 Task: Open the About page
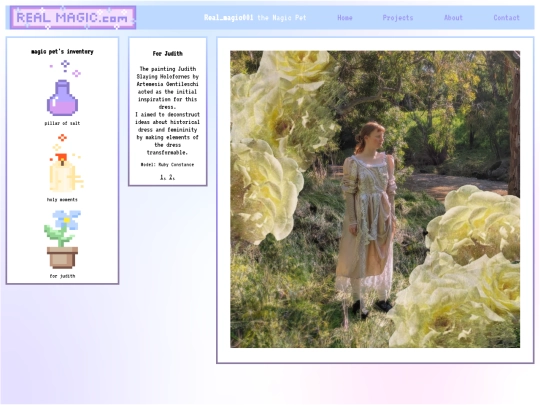(453, 18)
